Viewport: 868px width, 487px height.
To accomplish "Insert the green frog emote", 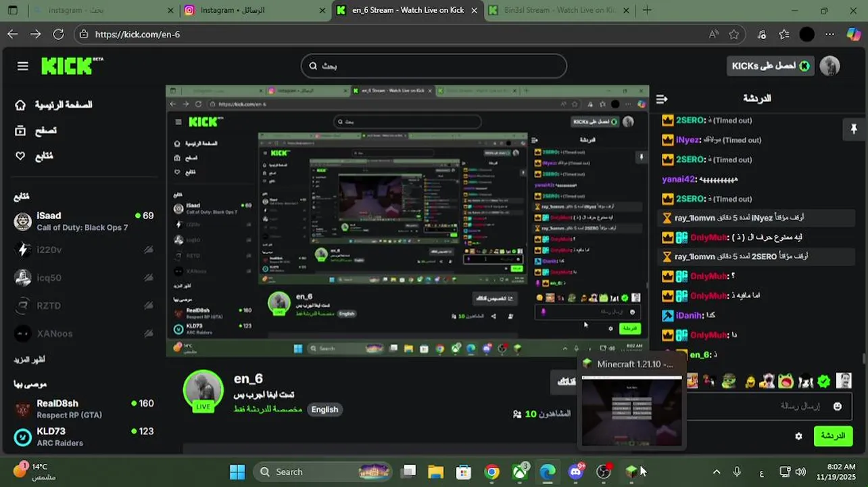I will click(x=786, y=381).
